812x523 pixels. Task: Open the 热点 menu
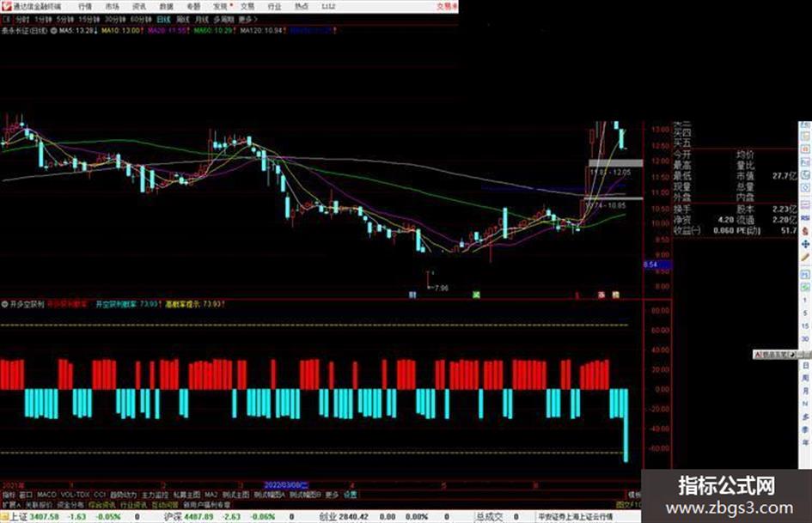click(x=302, y=6)
